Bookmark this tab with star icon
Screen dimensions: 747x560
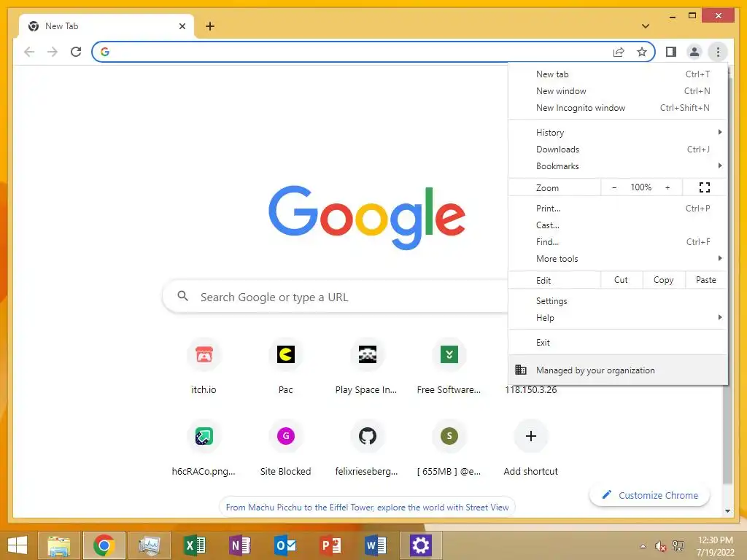pos(642,52)
